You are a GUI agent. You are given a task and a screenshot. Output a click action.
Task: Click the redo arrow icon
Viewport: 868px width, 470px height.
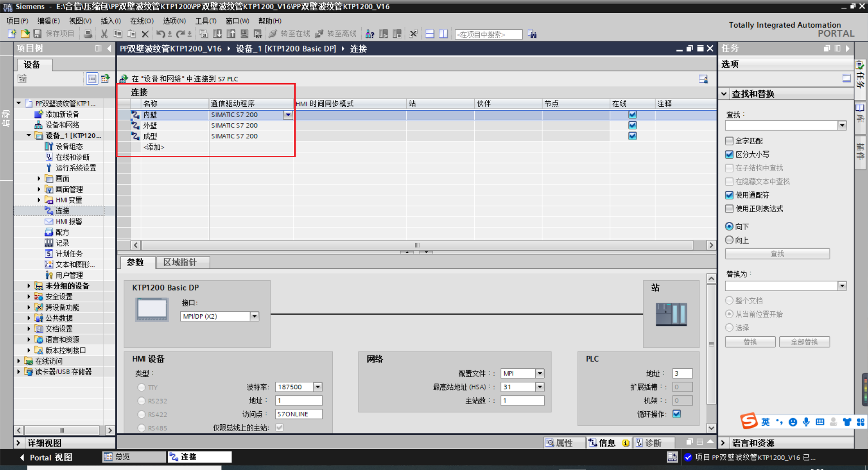[180, 34]
